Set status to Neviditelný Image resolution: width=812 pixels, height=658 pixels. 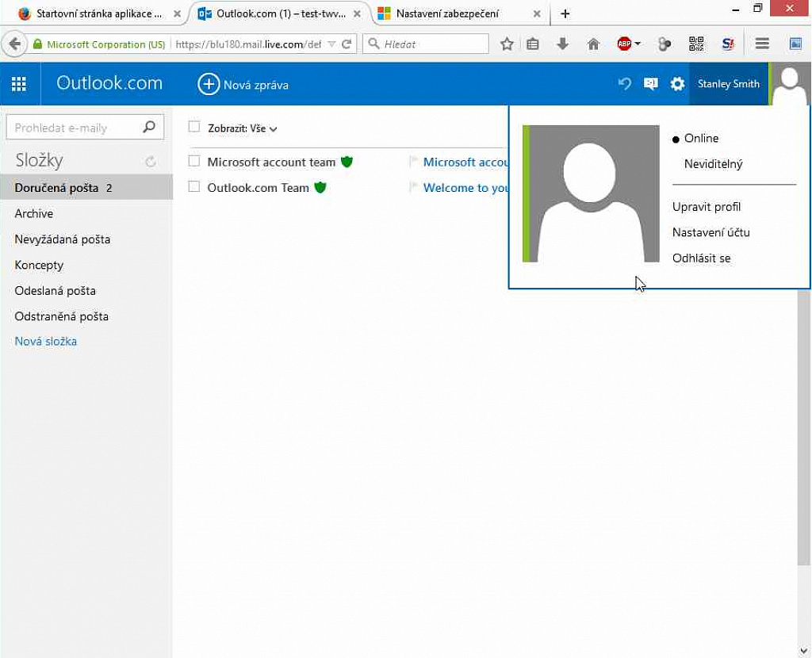713,164
